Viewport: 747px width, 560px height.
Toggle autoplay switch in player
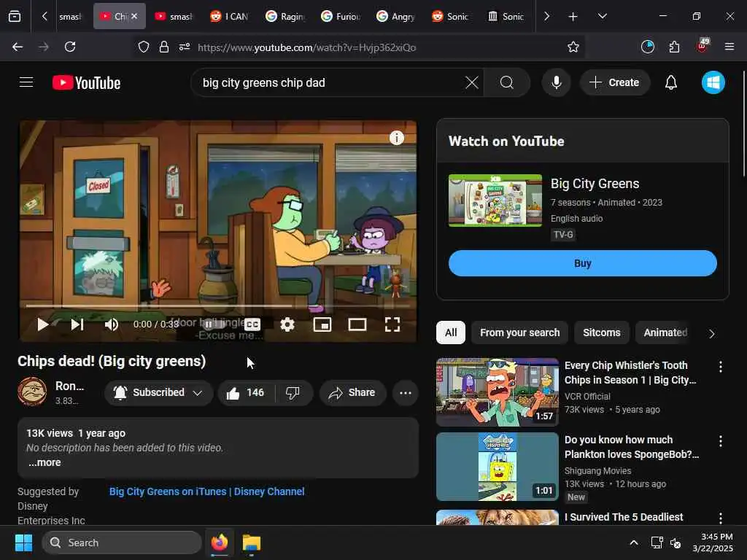[213, 324]
